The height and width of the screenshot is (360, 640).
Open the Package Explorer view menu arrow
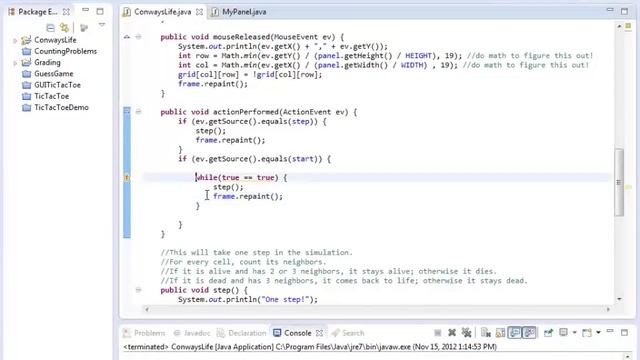pos(102,25)
